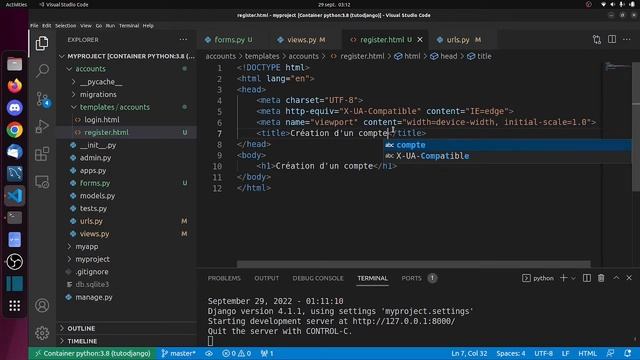
Task: Open the Remote Explorer view
Action: click(42, 182)
